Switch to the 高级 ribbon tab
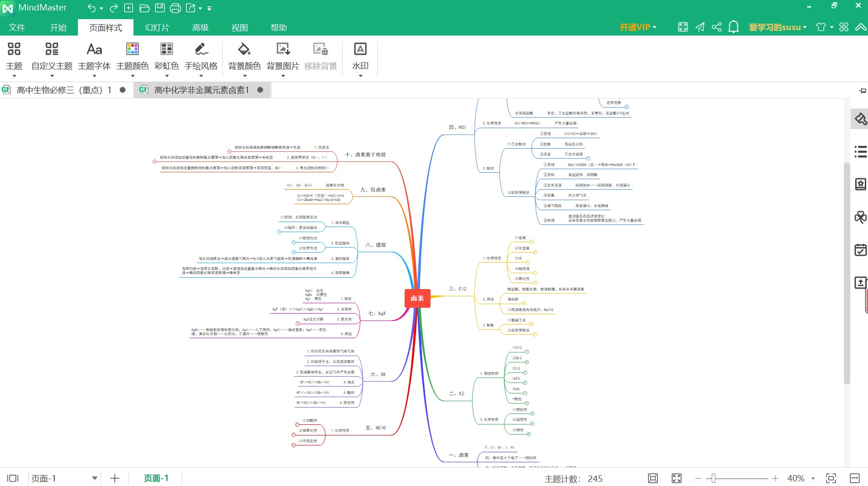Image resolution: width=868 pixels, height=486 pixels. tap(200, 27)
